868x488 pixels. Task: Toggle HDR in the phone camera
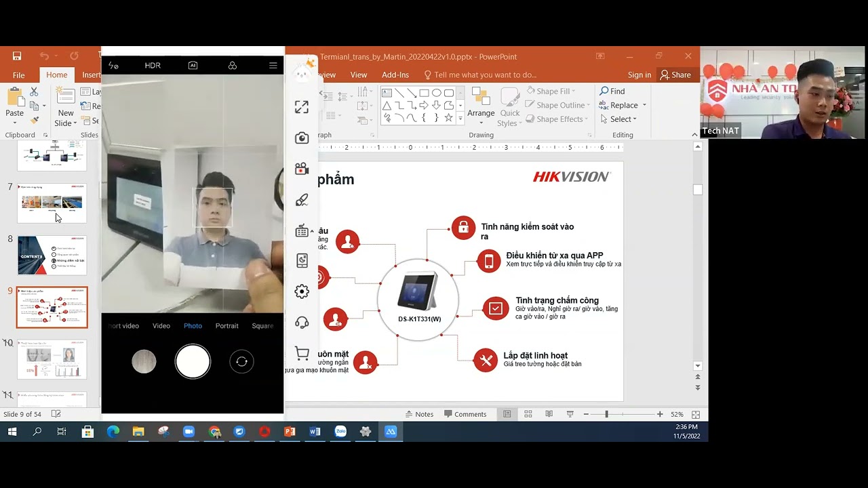pyautogui.click(x=153, y=66)
